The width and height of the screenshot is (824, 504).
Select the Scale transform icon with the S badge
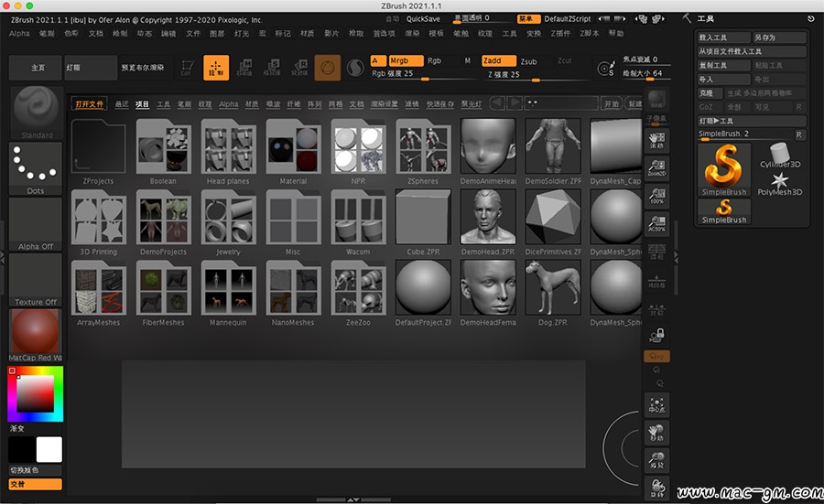pos(272,68)
